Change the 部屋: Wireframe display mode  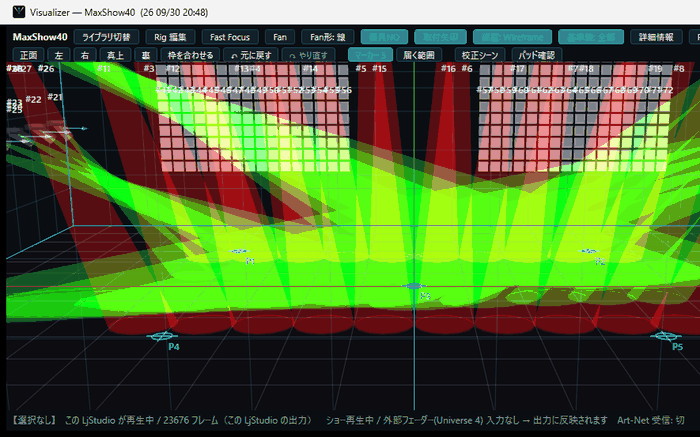pyautogui.click(x=512, y=37)
